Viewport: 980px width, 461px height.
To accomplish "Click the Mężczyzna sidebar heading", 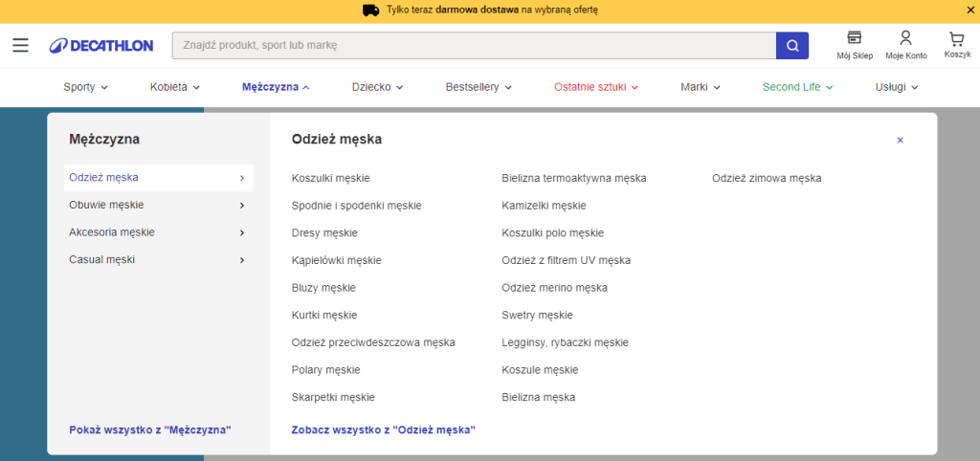I will 104,140.
